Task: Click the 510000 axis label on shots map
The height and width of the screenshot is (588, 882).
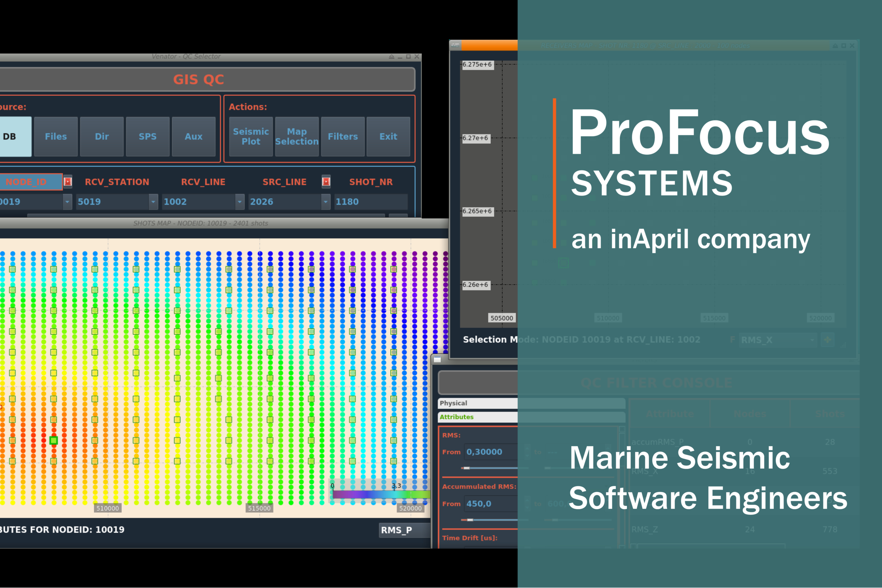Action: click(107, 508)
